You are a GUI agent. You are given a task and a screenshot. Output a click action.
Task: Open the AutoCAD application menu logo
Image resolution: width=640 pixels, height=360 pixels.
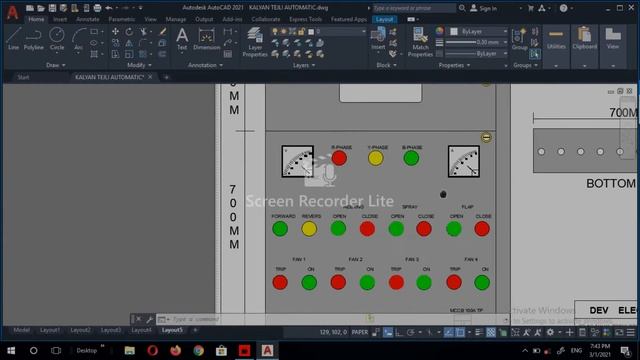click(12, 12)
